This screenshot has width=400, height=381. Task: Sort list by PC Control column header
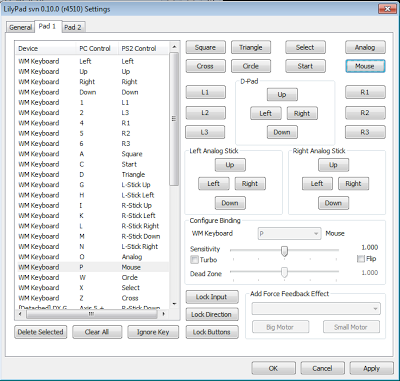[97, 48]
